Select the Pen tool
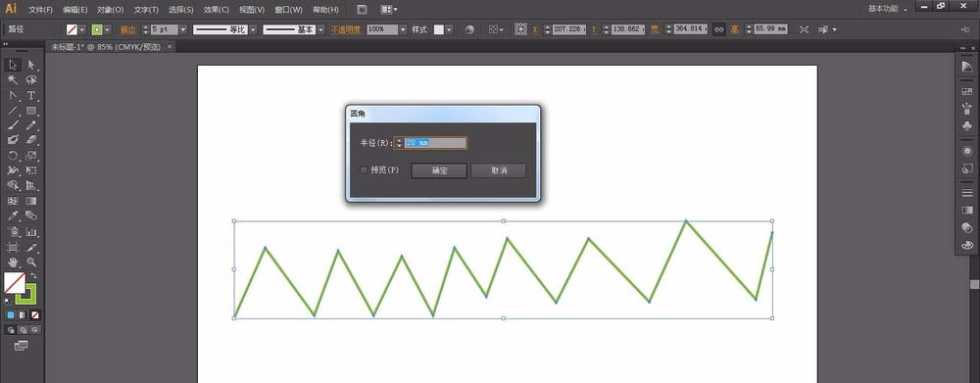The width and height of the screenshot is (980, 383). [13, 96]
